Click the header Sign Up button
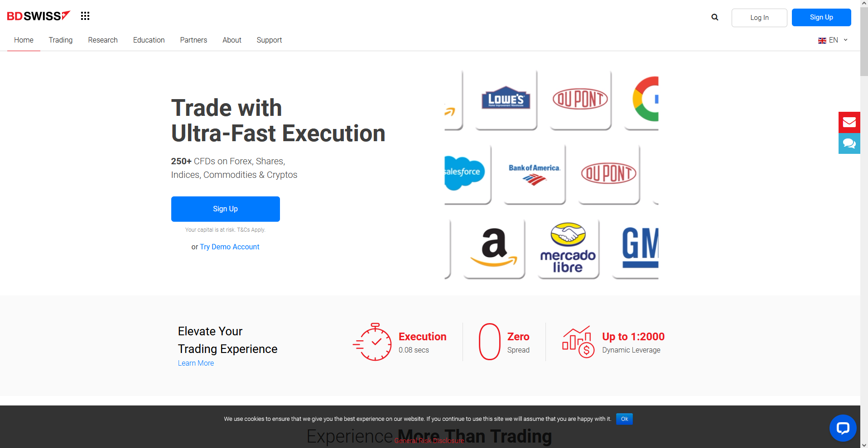Screen dimensions: 868x448 click(x=821, y=17)
